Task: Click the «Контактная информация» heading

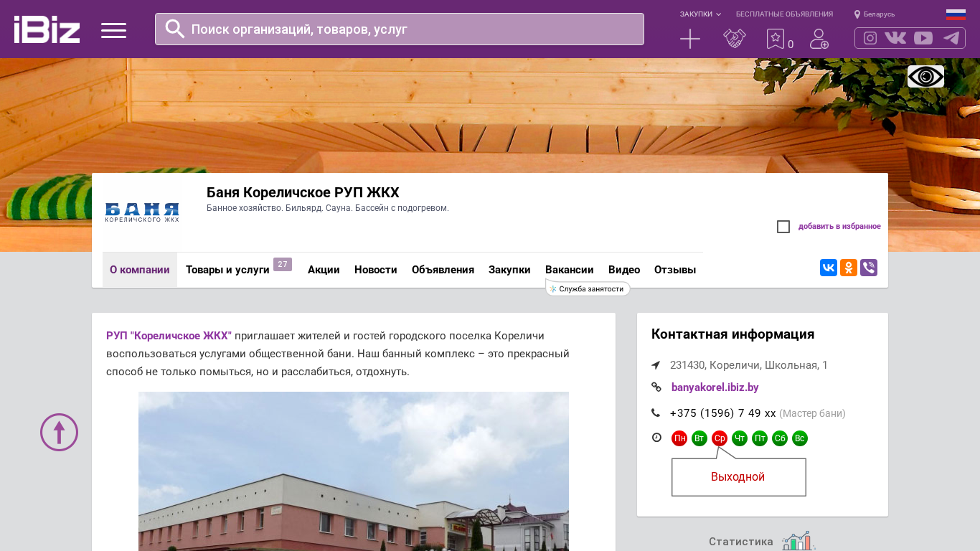Action: 732,334
